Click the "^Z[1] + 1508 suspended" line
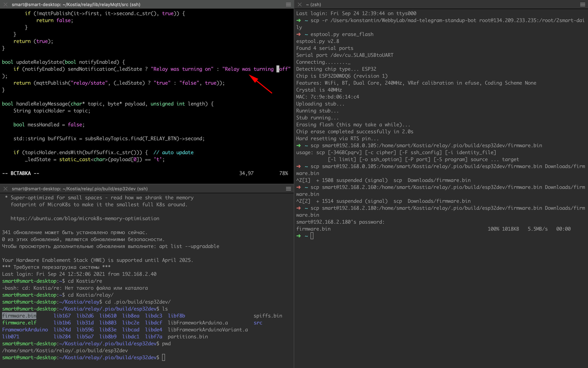Image resolution: width=588 pixels, height=368 pixels. 383,180
